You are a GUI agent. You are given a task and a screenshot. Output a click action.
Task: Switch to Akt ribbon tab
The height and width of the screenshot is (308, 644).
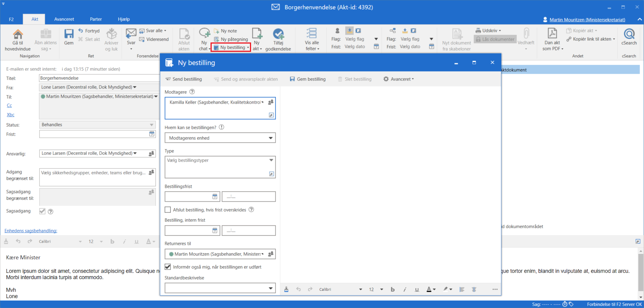pos(35,19)
